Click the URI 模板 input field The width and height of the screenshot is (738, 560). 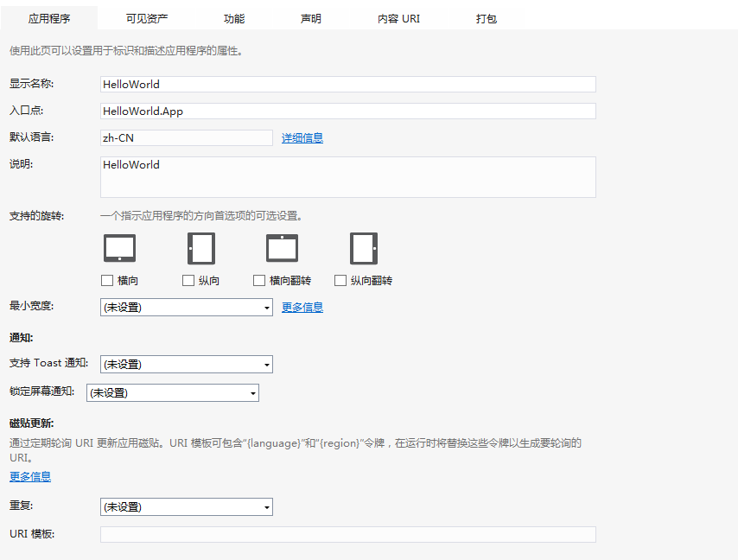coord(346,534)
